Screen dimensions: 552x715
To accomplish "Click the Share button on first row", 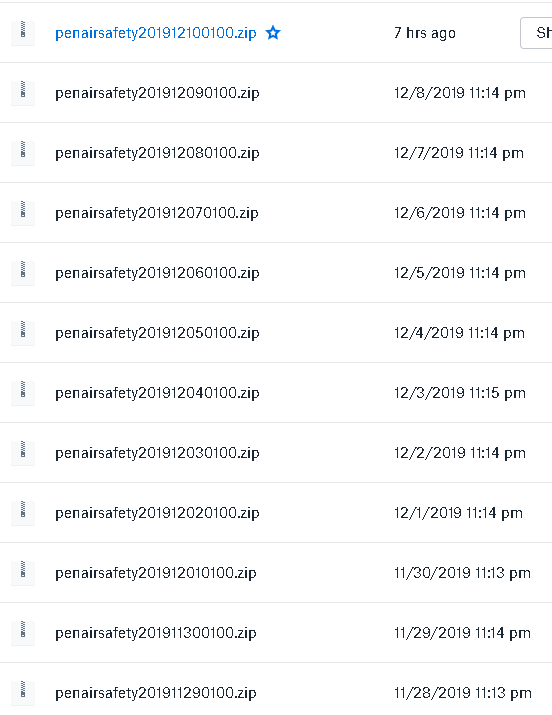I will pos(537,33).
